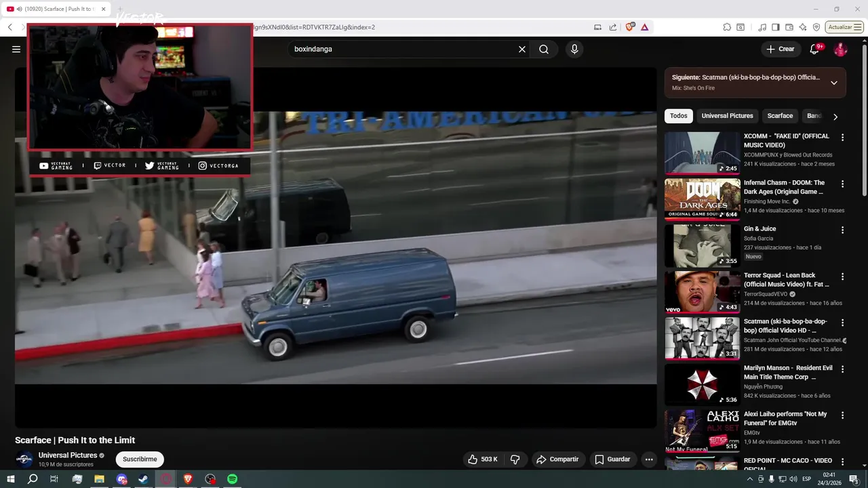Open Universal Pictures channel name link
Viewport: 868px width, 488px height.
point(68,455)
